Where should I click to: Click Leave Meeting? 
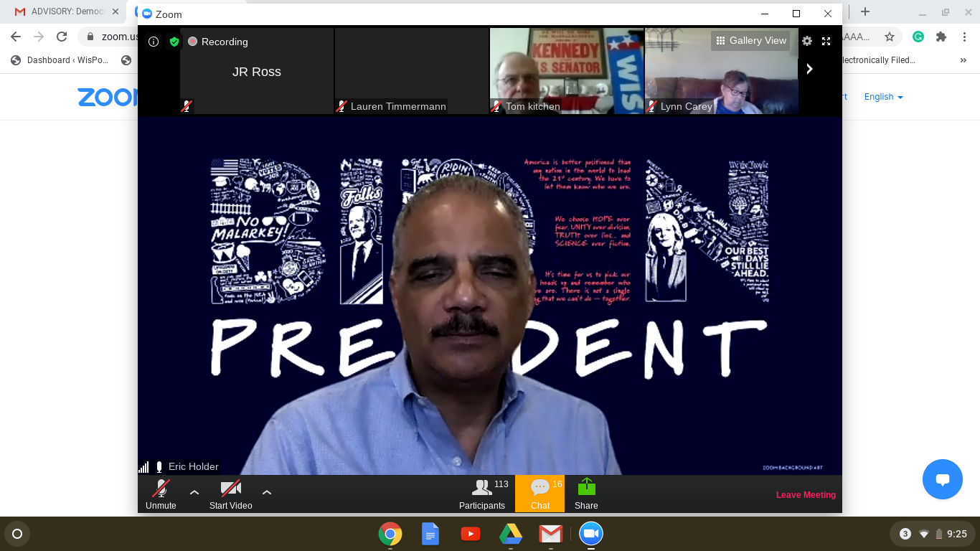tap(806, 495)
